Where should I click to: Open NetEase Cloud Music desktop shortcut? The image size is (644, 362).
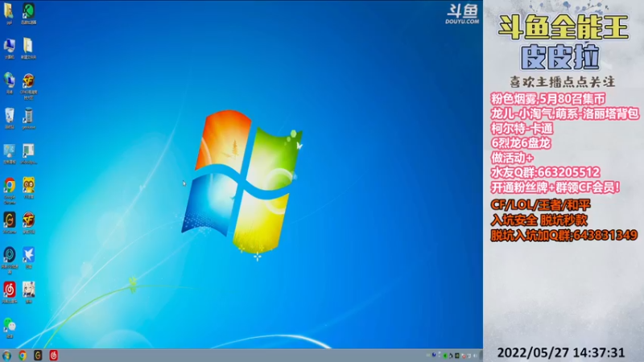[x=10, y=293]
